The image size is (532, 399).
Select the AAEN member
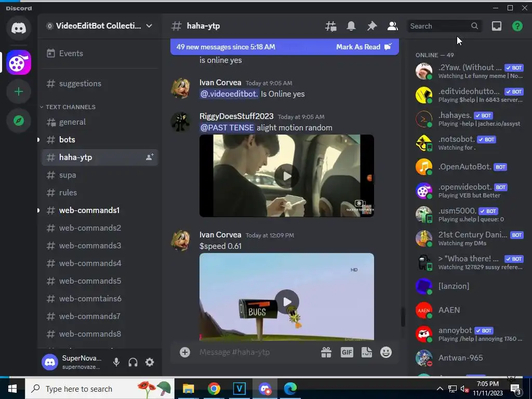tap(469, 310)
